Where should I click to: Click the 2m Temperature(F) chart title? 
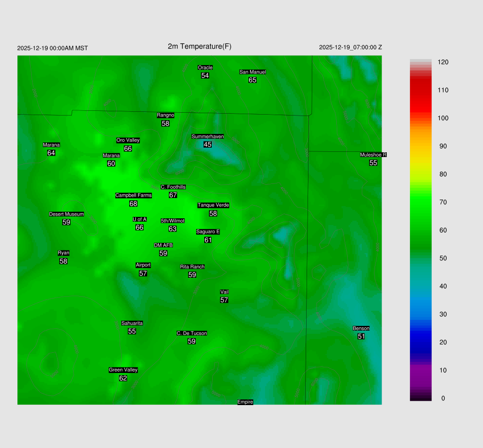200,46
